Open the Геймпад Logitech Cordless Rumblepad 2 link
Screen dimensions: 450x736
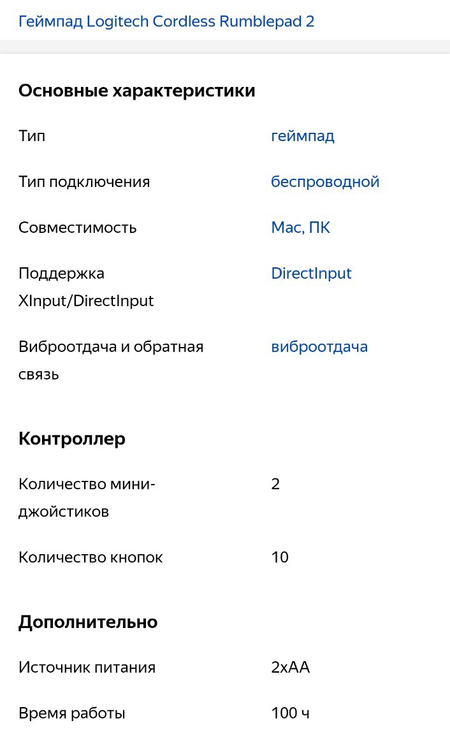166,22
